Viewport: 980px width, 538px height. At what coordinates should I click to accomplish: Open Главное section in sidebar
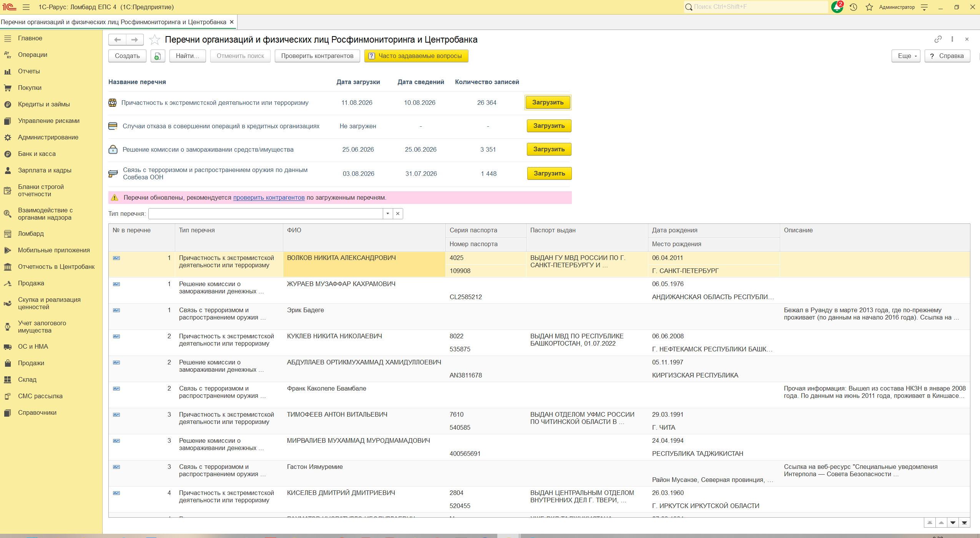[30, 38]
